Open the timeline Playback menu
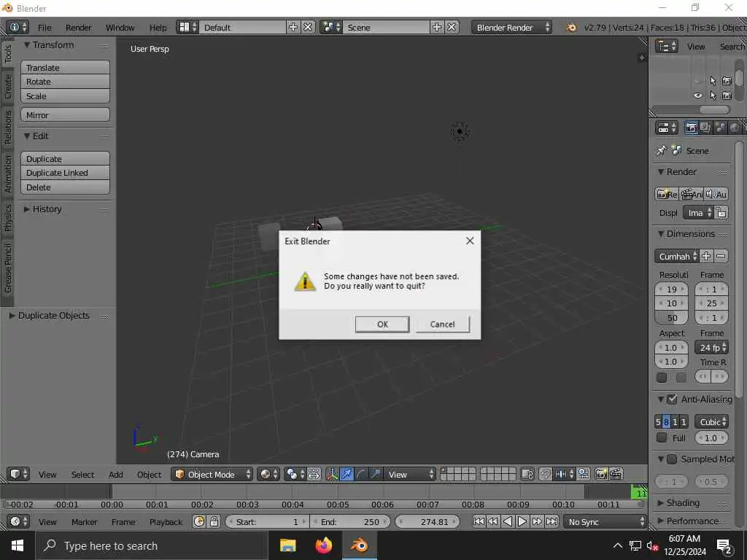The height and width of the screenshot is (560, 747). [x=166, y=522]
